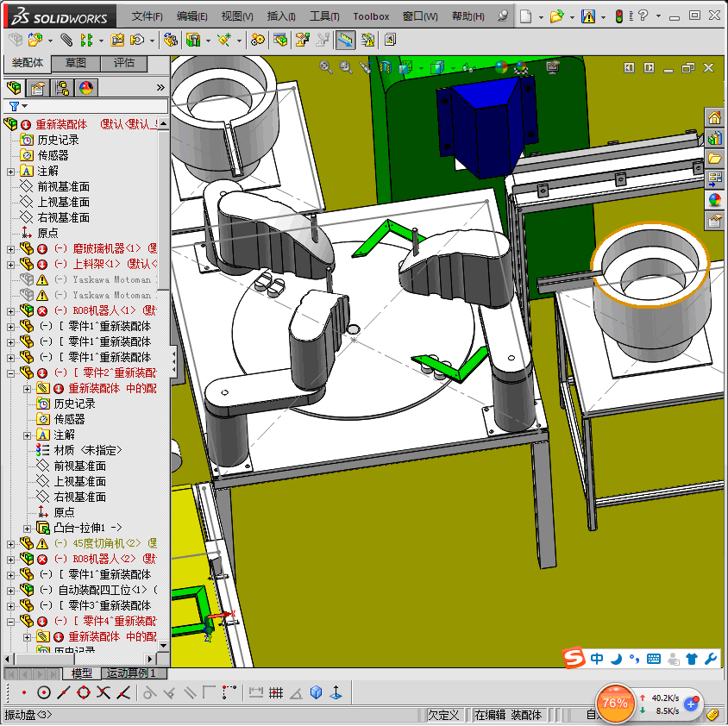
Task: Click the Reference Geometry toolbar icon
Action: 224,40
